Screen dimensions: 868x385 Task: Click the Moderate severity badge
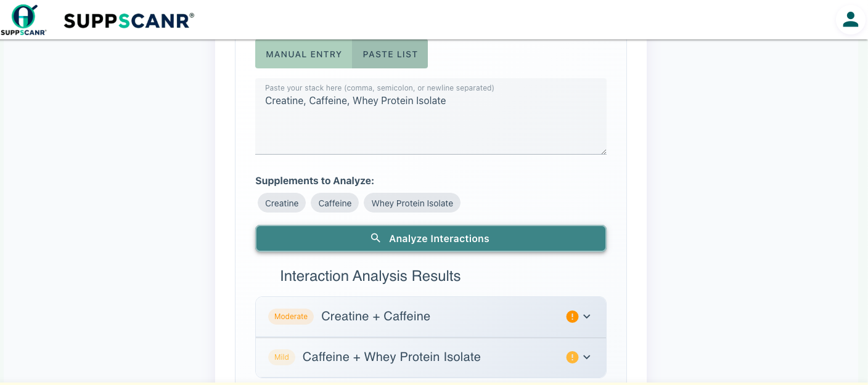(291, 317)
